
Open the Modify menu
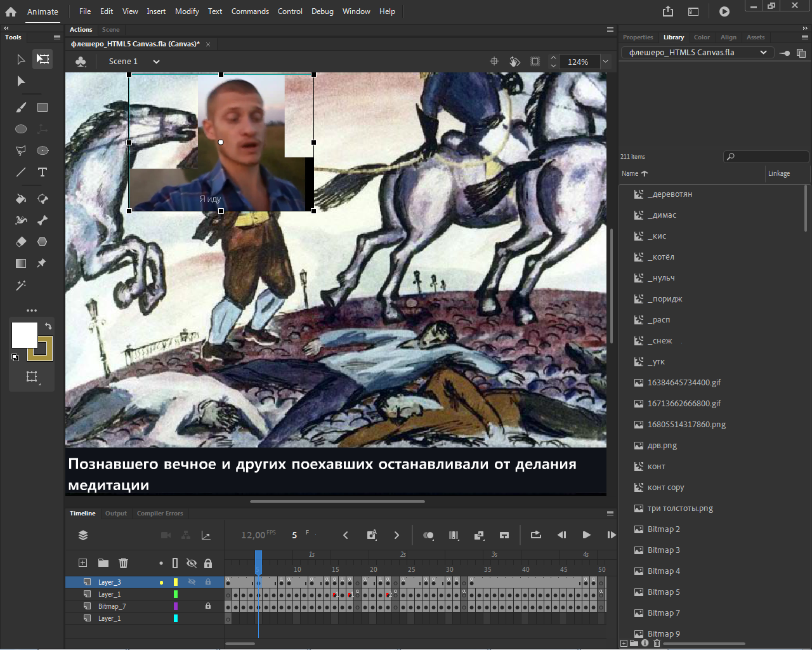coord(187,11)
